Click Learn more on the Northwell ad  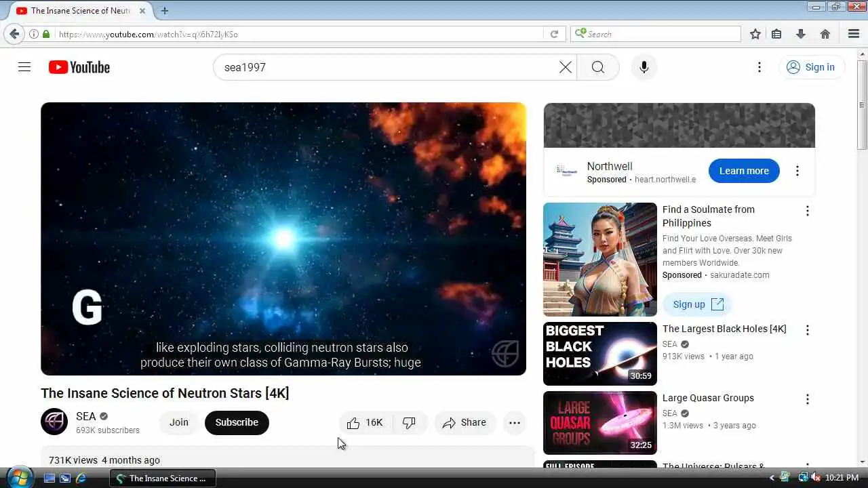click(x=744, y=171)
